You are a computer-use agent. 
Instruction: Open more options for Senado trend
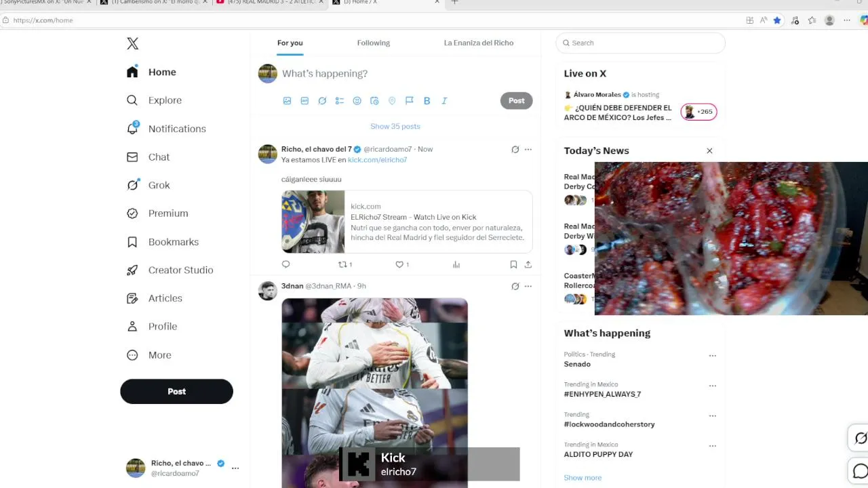click(x=712, y=355)
